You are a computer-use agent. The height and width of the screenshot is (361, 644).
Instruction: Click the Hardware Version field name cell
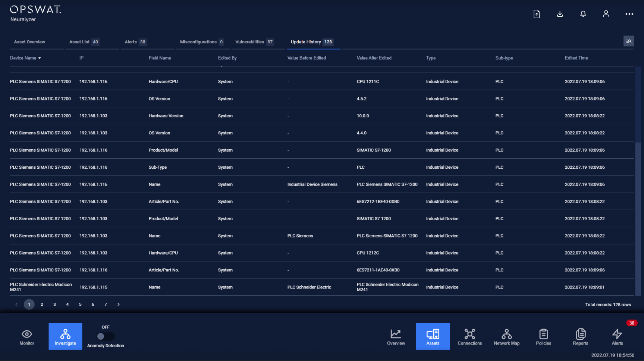point(166,116)
